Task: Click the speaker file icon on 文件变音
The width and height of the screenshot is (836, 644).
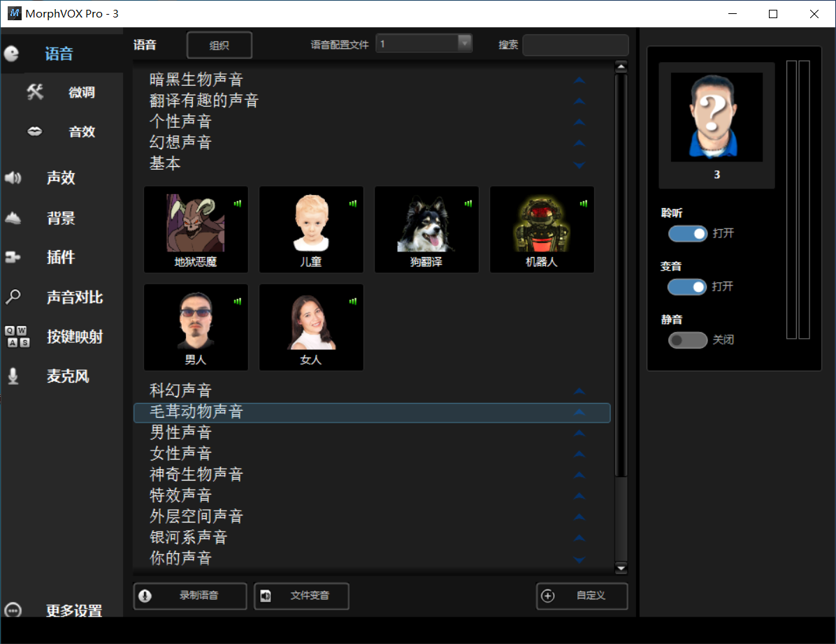Action: tap(266, 596)
